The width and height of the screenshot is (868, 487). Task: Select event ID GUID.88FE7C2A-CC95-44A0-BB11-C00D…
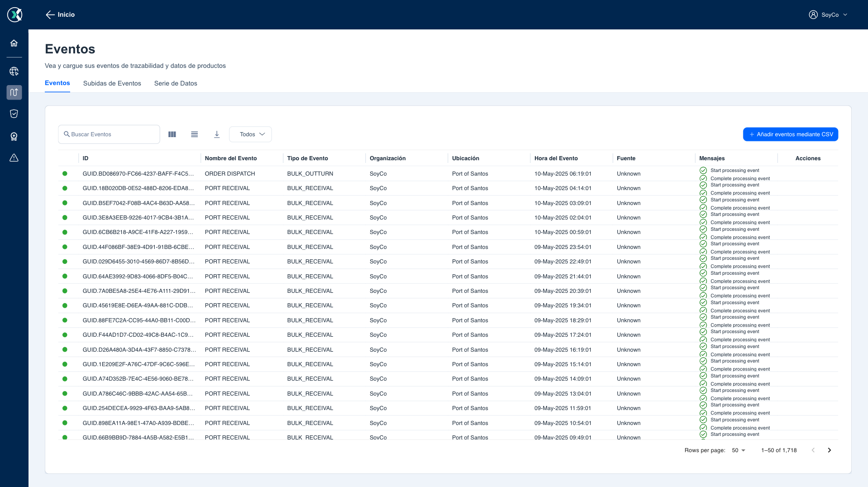click(x=139, y=320)
